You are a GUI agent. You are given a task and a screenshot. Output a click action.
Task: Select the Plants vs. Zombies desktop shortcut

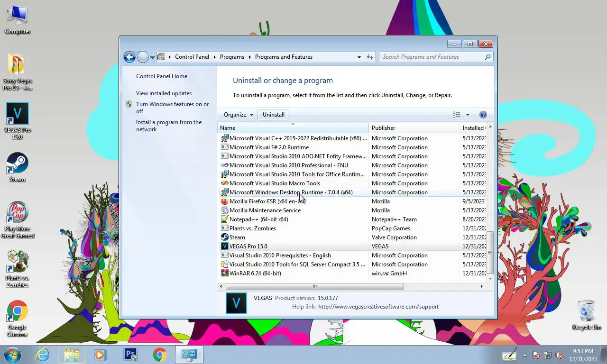17,269
